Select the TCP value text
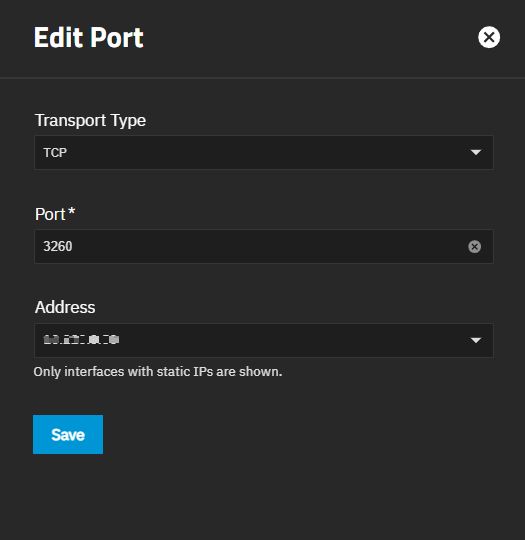The image size is (525, 540). pos(55,153)
